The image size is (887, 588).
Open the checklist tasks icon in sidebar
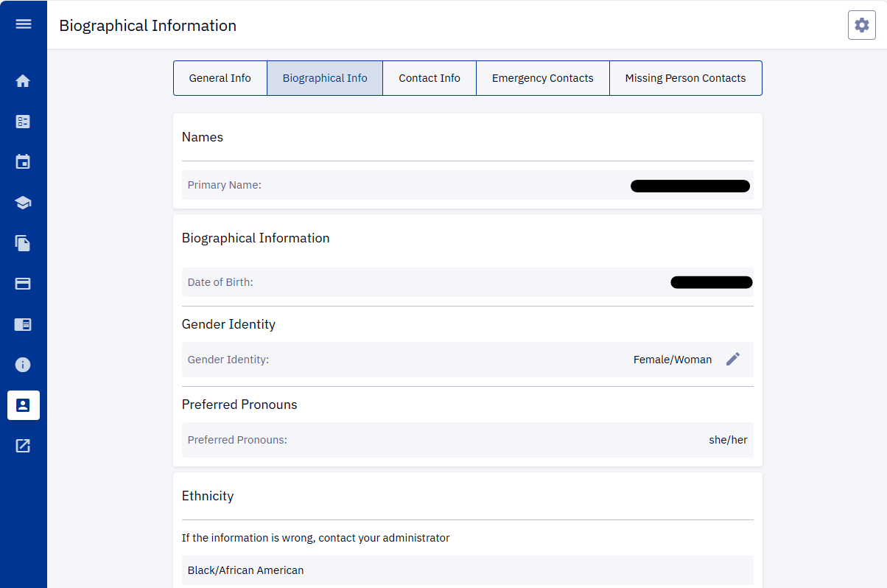(23, 122)
